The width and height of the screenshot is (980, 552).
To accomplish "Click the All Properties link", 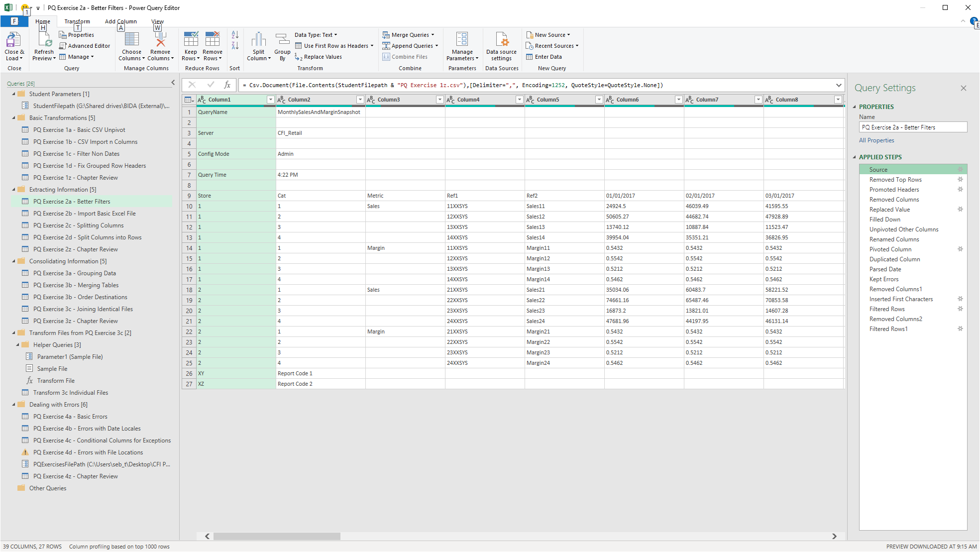I will click(x=876, y=140).
